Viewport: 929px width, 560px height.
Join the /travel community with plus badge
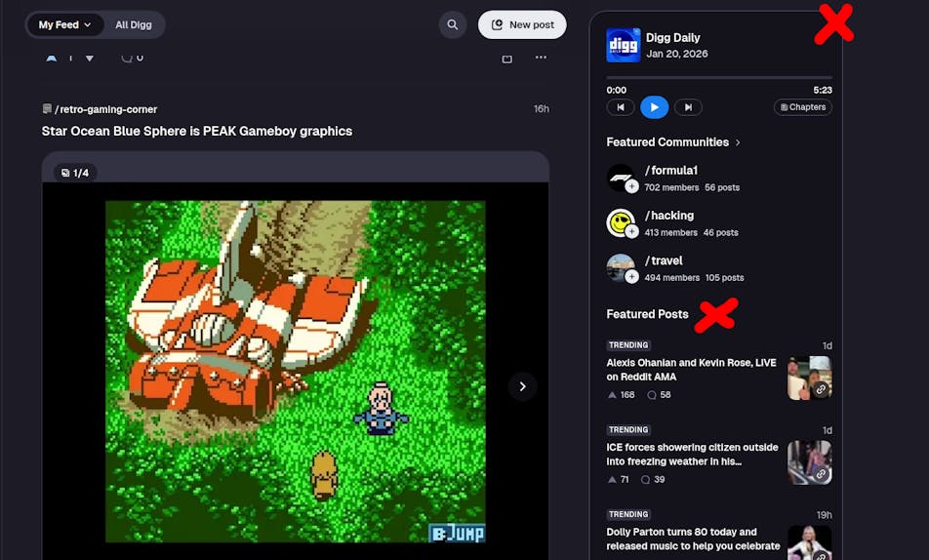pos(631,277)
